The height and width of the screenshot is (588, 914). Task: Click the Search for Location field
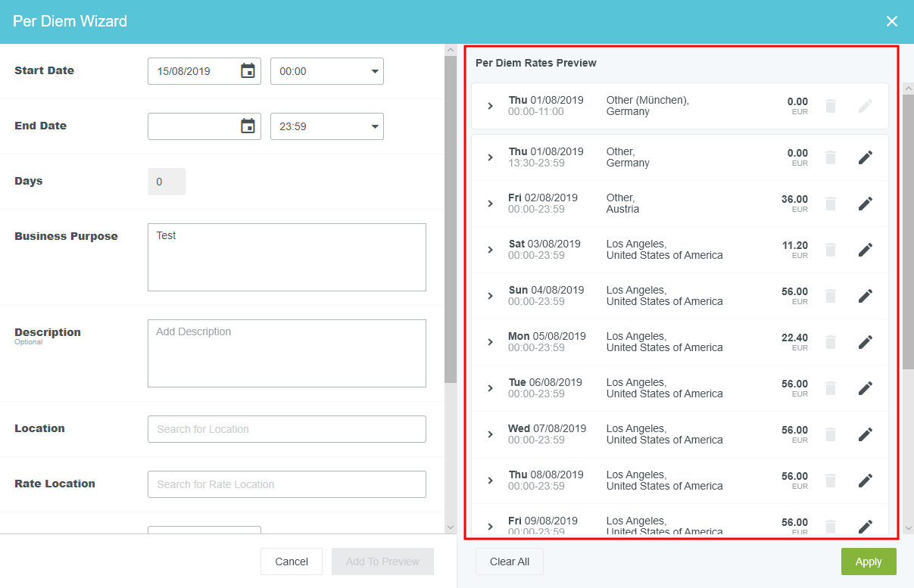pyautogui.click(x=286, y=429)
